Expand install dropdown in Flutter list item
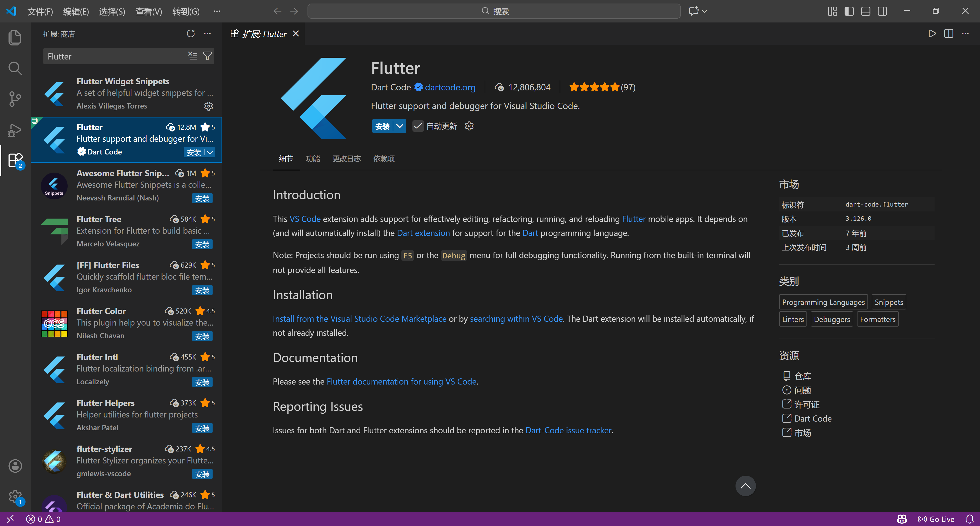The height and width of the screenshot is (526, 980). coord(210,152)
